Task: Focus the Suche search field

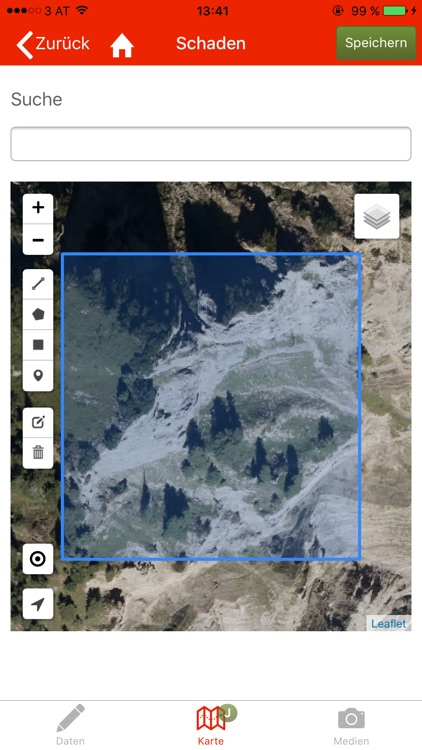Action: point(211,144)
